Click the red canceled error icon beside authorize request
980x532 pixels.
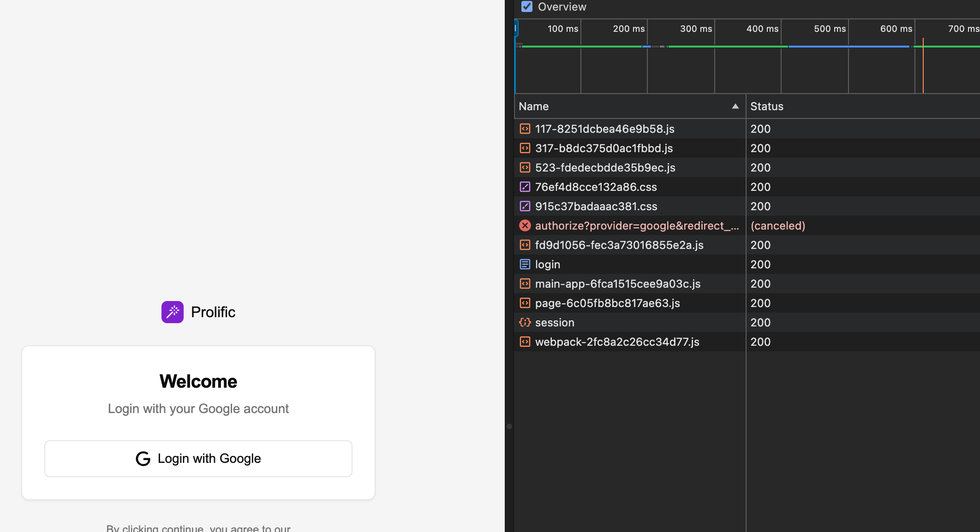point(525,226)
